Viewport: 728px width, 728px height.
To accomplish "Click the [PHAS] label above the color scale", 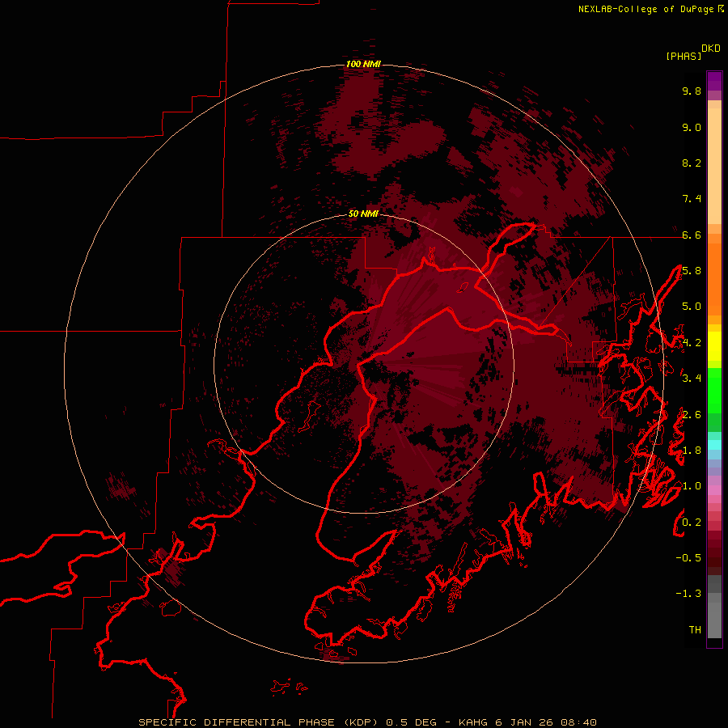I will pyautogui.click(x=684, y=56).
